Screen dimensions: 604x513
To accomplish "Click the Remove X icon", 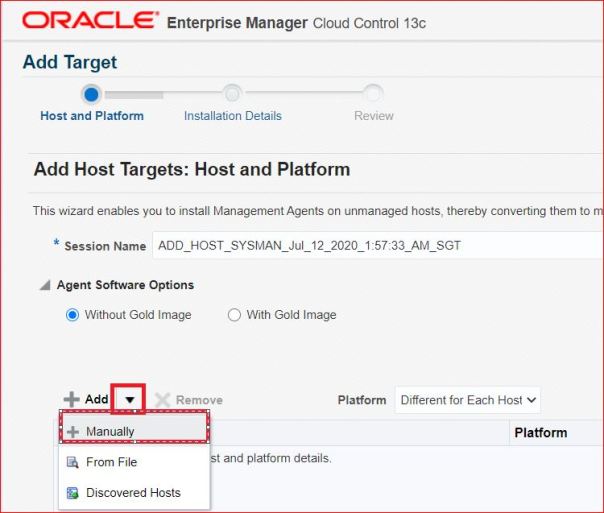I will 163,400.
